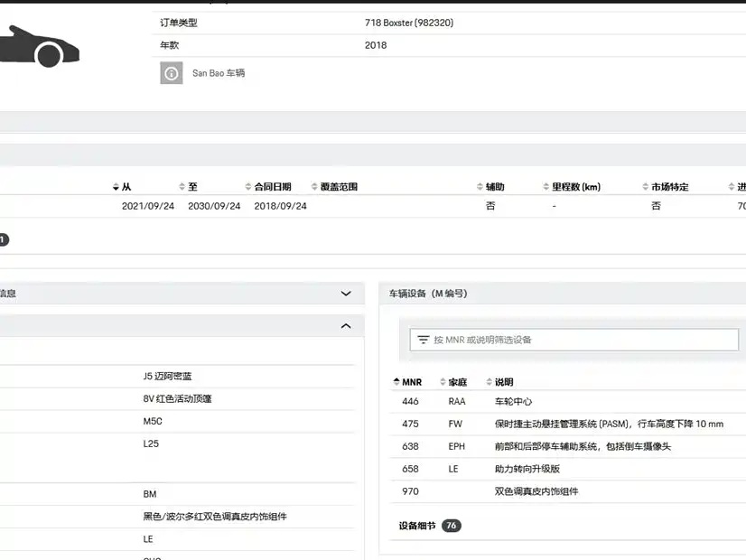Click the 年款 label

(x=170, y=45)
